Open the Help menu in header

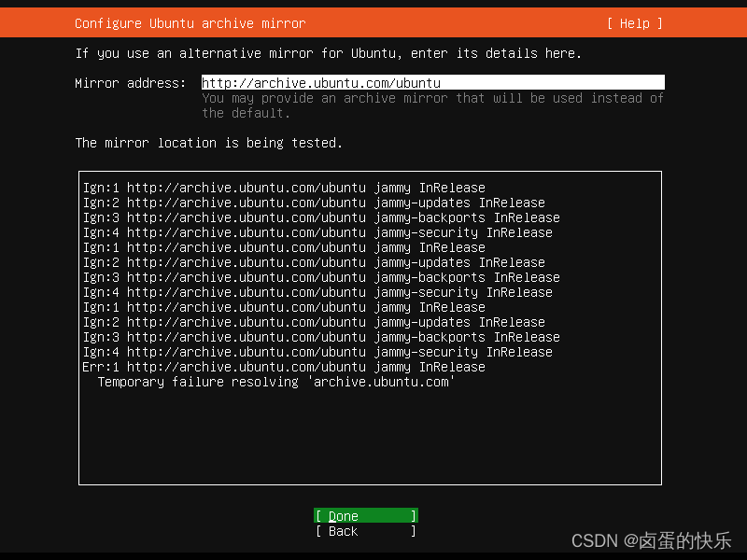pos(635,23)
